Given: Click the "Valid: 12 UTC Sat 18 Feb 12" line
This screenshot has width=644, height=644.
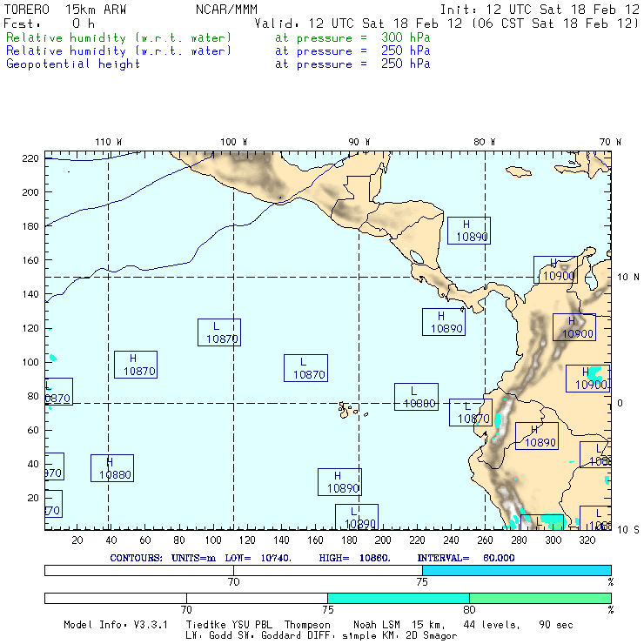Looking at the screenshot, I should [359, 23].
